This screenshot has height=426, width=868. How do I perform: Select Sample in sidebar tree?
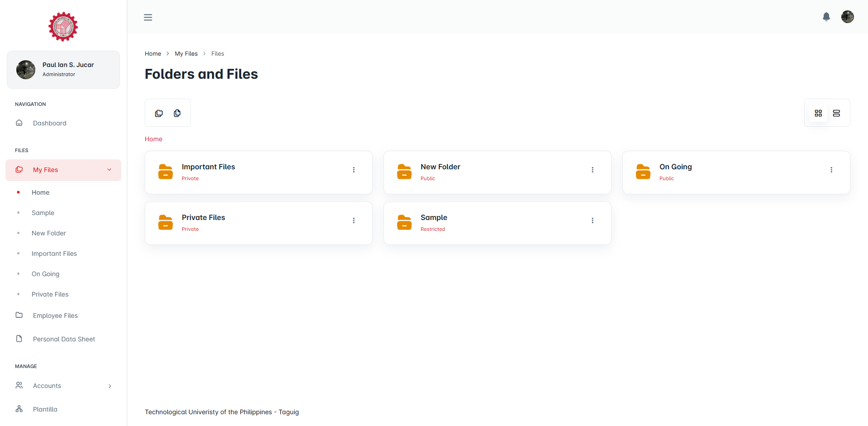click(x=43, y=213)
